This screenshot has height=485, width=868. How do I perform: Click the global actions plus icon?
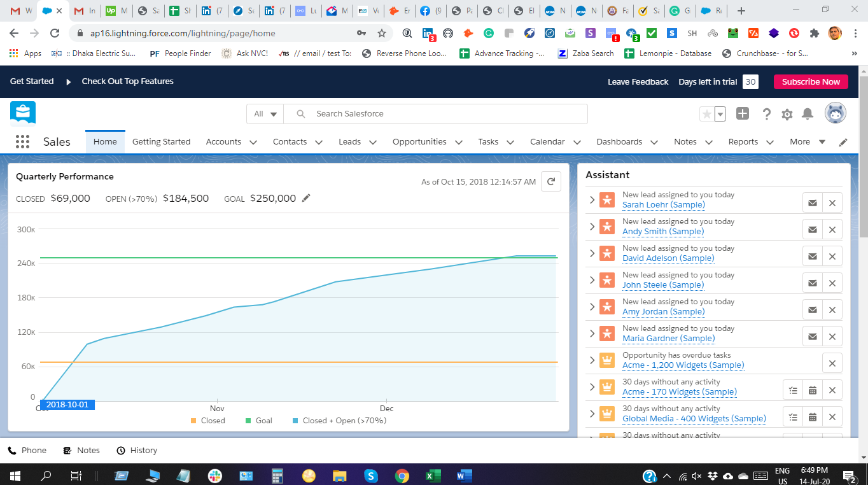coord(743,114)
